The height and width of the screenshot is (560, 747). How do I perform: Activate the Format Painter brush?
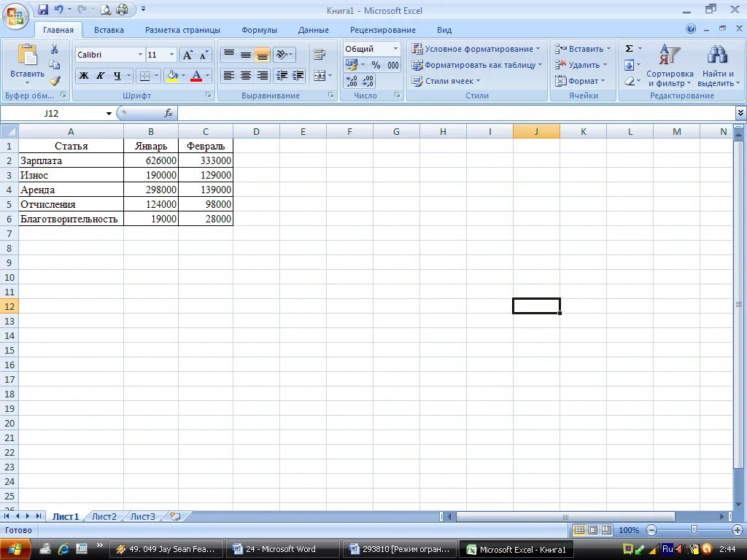tap(54, 80)
